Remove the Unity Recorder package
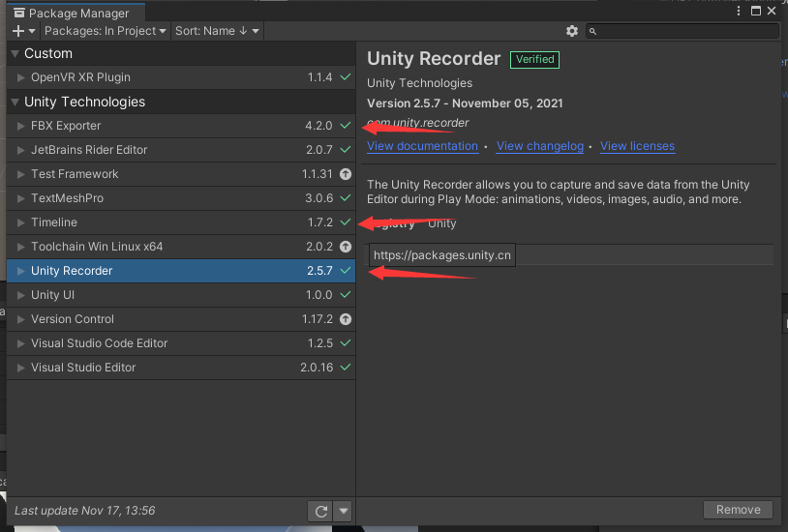This screenshot has width=788, height=532. pos(739,510)
